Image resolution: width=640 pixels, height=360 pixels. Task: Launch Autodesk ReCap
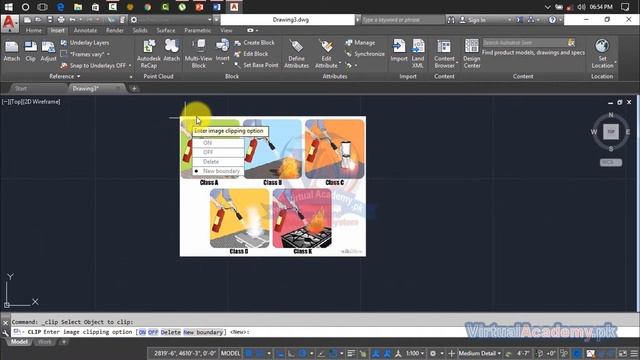coord(149,54)
